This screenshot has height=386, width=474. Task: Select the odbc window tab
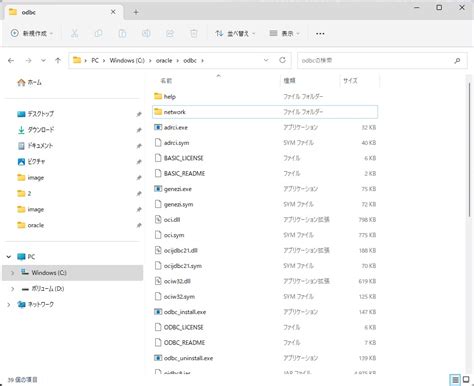tap(64, 12)
